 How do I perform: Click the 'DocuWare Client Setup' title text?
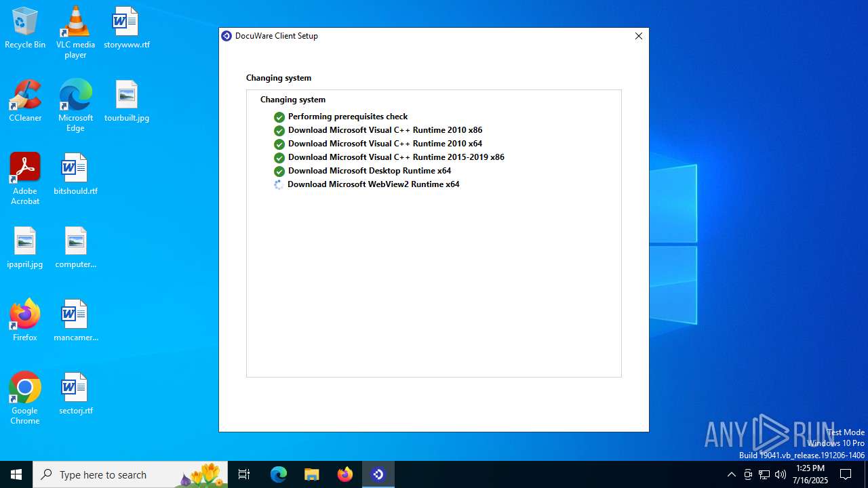click(x=277, y=36)
